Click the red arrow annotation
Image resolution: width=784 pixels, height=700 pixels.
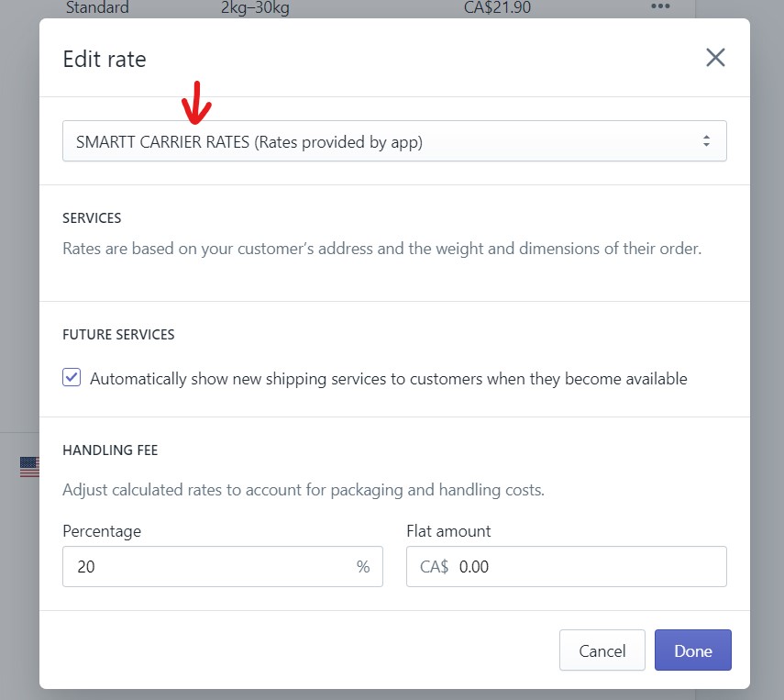[197, 102]
